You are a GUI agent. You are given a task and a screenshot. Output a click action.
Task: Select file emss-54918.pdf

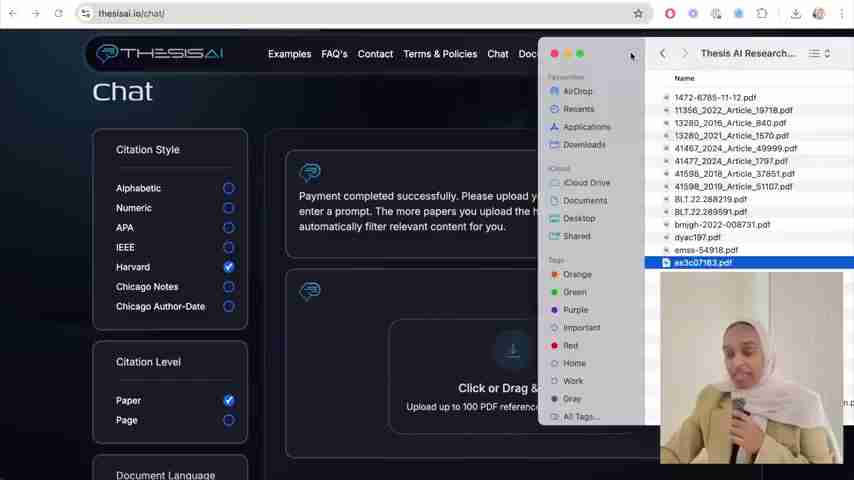pyautogui.click(x=706, y=250)
